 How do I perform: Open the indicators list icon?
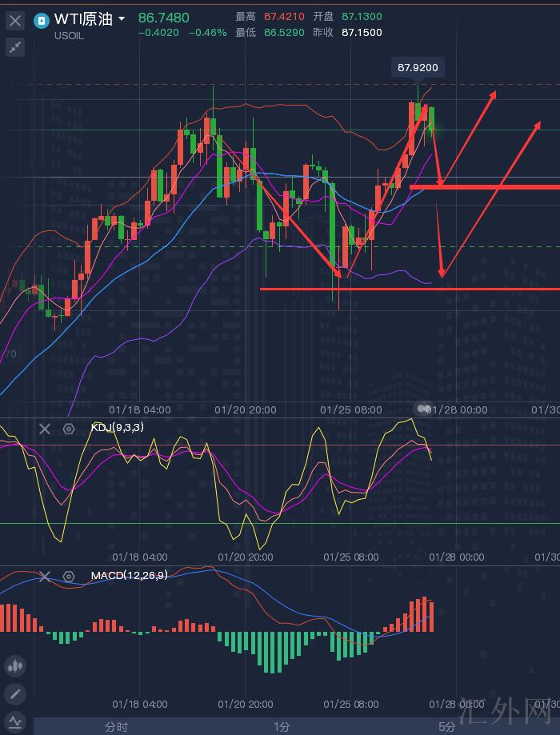tap(15, 722)
